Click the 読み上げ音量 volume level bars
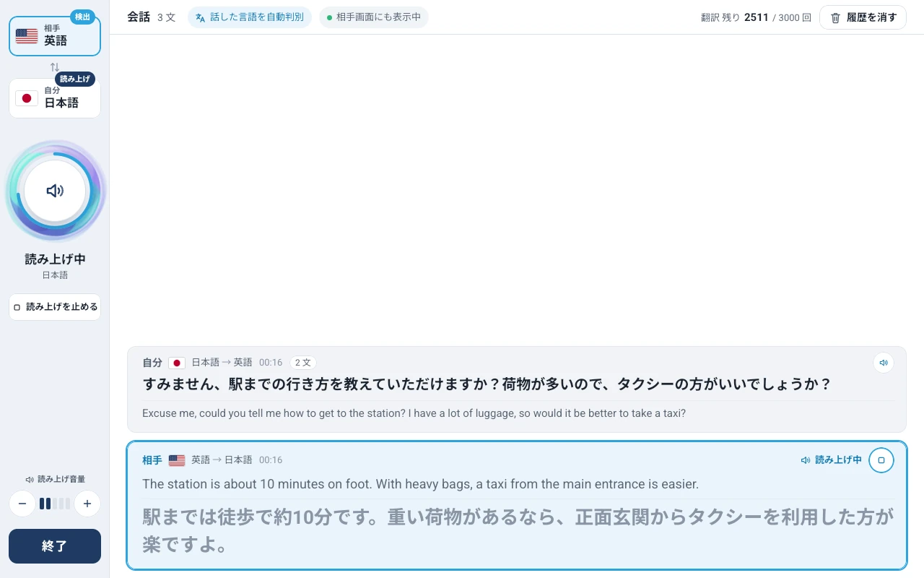This screenshot has width=924, height=578. pyautogui.click(x=55, y=504)
